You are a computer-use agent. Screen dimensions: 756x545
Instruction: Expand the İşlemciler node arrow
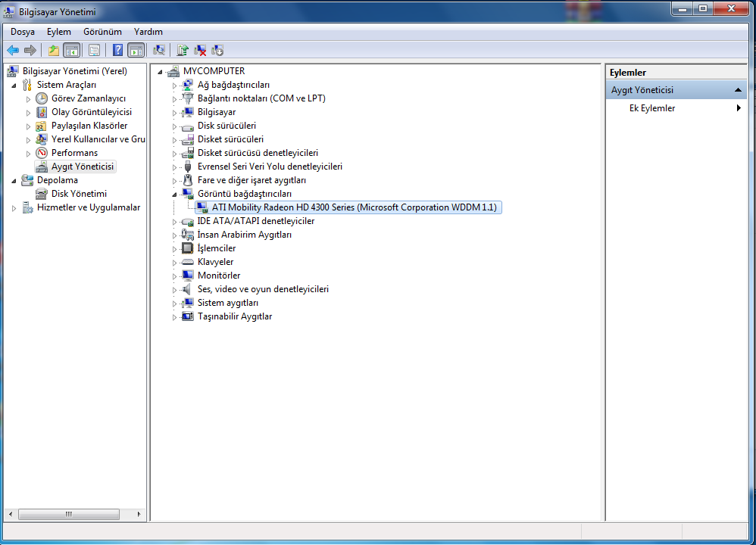[x=174, y=249]
